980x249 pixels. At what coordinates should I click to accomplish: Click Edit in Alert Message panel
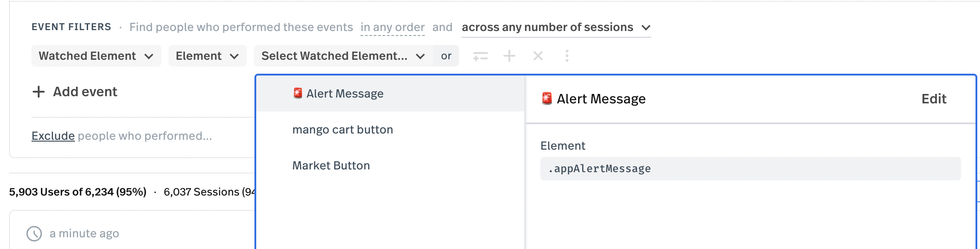point(934,99)
